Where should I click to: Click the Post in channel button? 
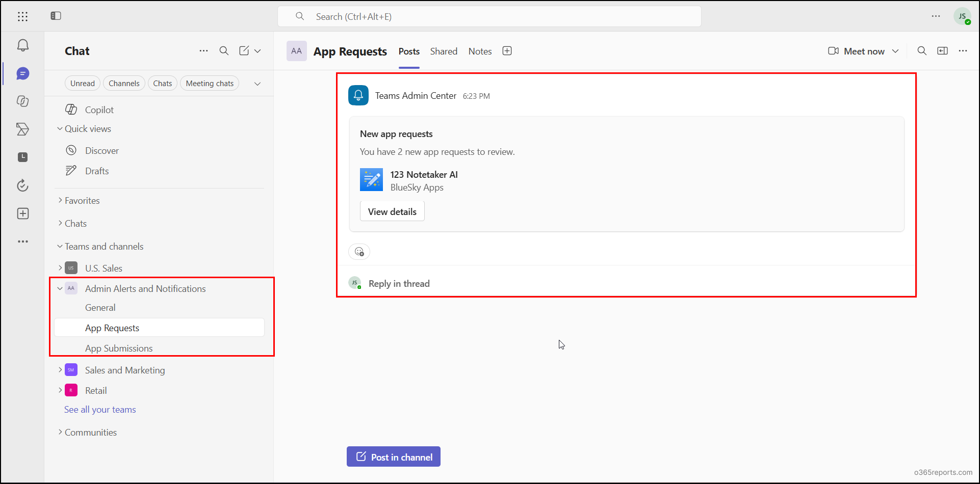tap(394, 457)
